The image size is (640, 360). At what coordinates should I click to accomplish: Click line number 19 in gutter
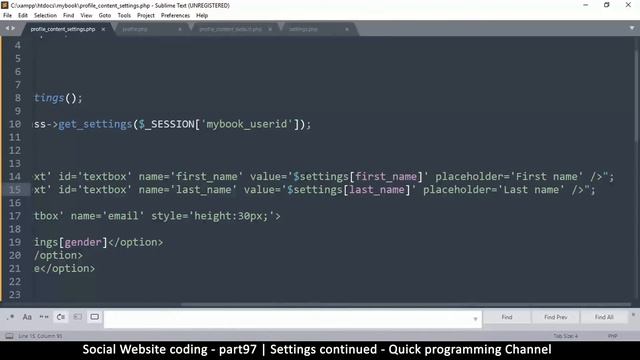15,242
